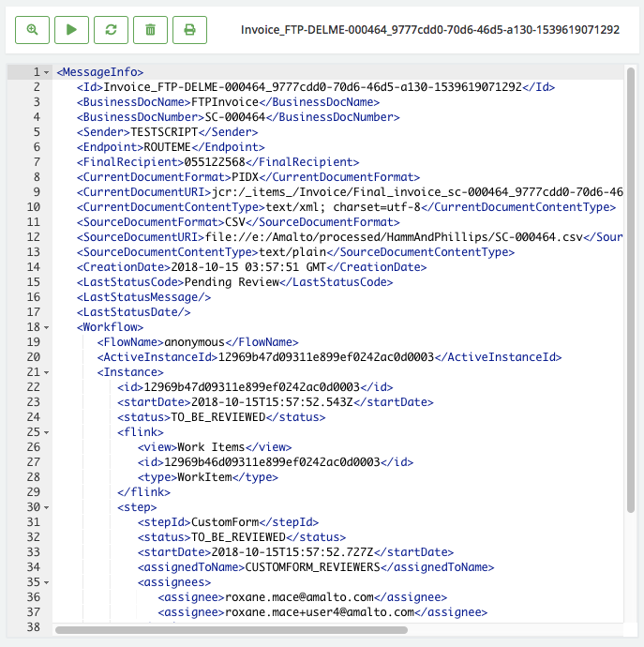This screenshot has height=647, width=644.
Task: Click the Invoice_FTP-DELME file title at top
Action: 429,30
